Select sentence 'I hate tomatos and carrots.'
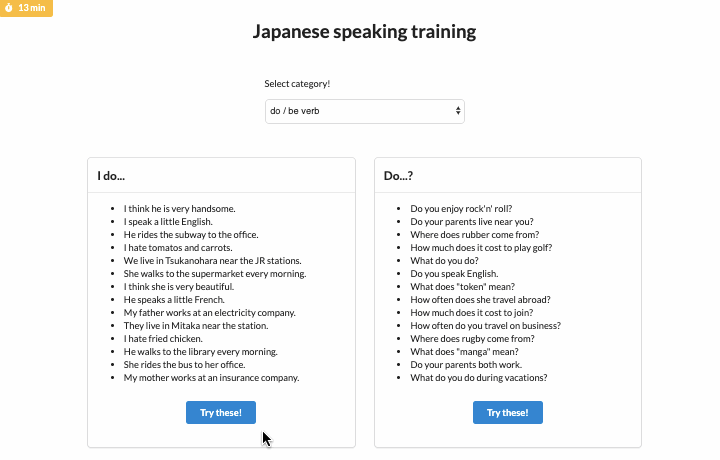 click(x=178, y=248)
